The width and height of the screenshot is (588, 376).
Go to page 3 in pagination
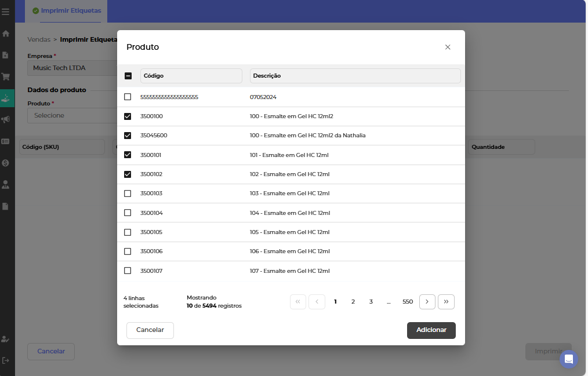371,302
